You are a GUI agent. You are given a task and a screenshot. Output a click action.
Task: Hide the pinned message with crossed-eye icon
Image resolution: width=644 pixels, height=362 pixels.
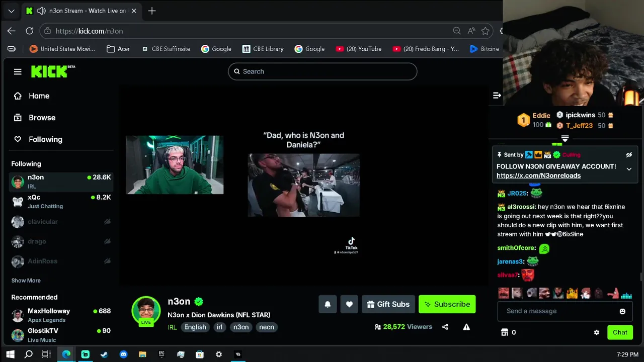629,155
